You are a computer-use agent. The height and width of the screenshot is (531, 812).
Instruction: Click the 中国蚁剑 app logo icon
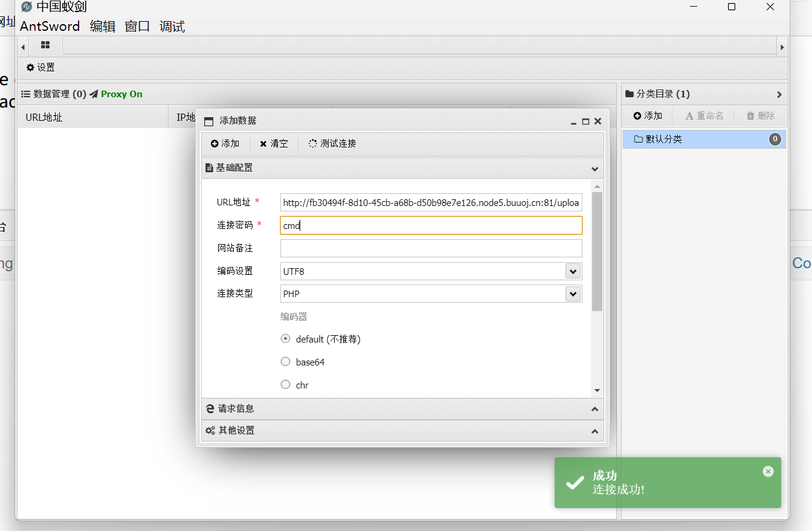(x=27, y=7)
